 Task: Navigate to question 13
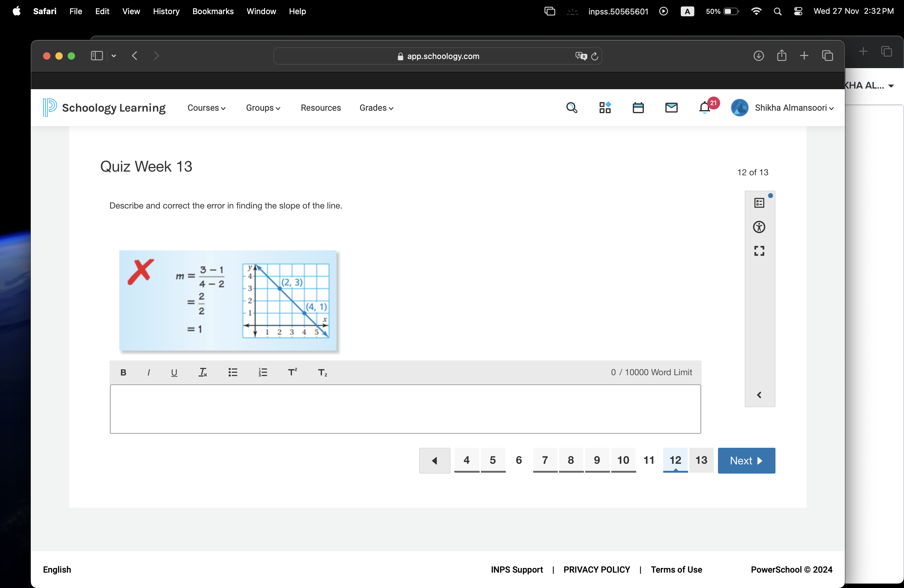pos(700,460)
